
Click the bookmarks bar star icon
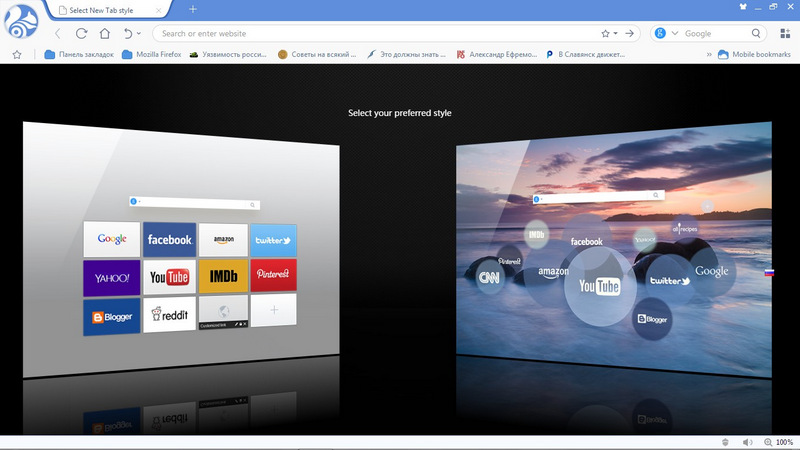(x=17, y=55)
